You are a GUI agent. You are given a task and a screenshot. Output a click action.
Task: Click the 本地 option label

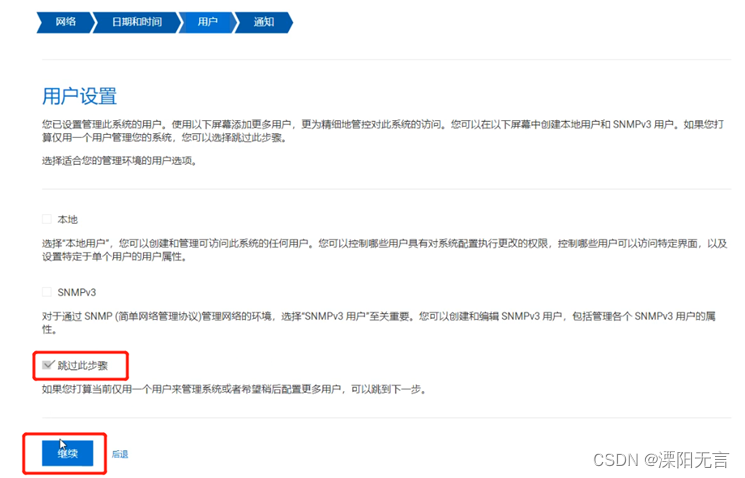point(67,220)
